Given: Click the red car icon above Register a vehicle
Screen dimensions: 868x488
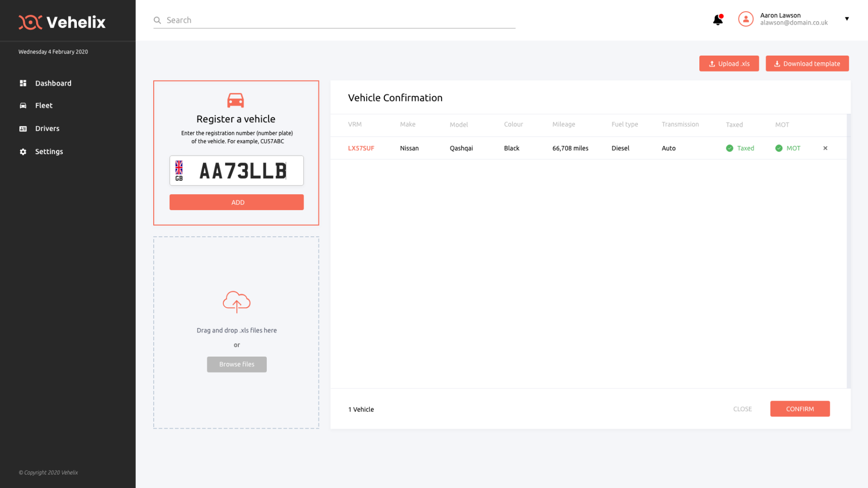Looking at the screenshot, I should coord(236,100).
